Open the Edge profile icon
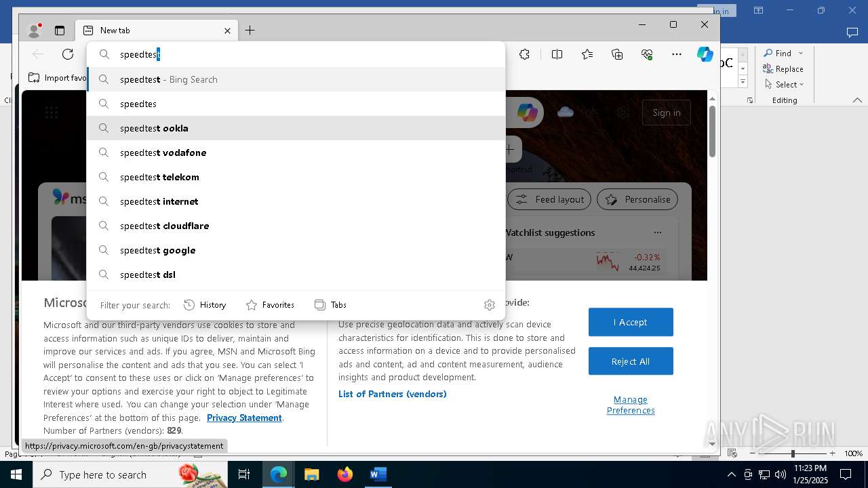The image size is (868, 488). (x=34, y=30)
